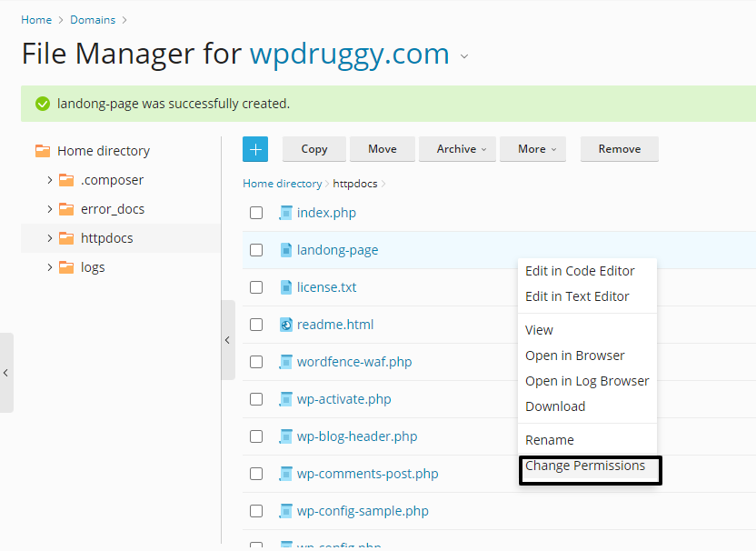The height and width of the screenshot is (551, 756).
Task: Select the landong-page checkbox
Action: coord(256,250)
